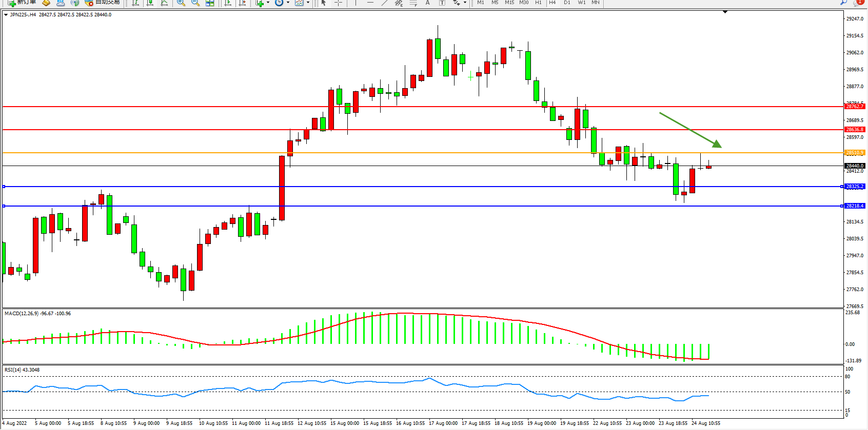868x430 pixels.
Task: Open the search magnifier at top right
Action: (843, 3)
